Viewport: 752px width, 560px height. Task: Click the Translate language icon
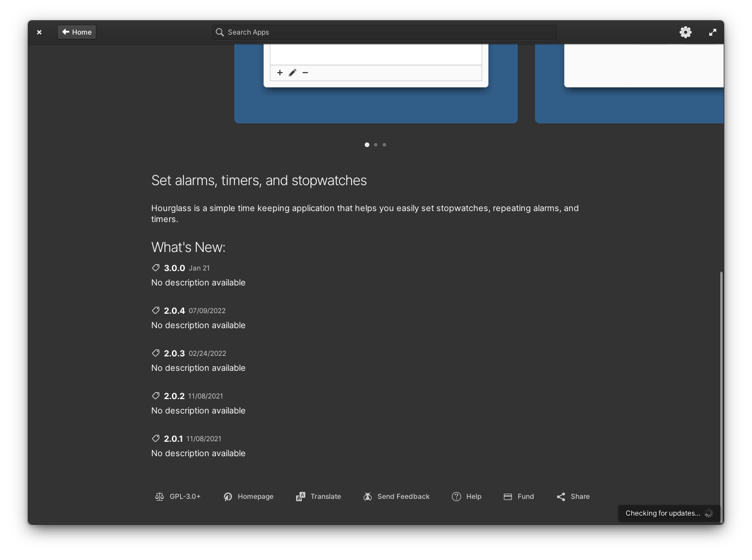point(301,497)
